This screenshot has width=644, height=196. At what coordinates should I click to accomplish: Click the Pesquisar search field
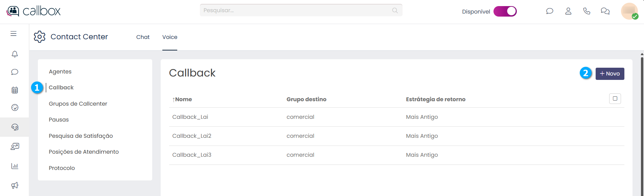(x=298, y=10)
